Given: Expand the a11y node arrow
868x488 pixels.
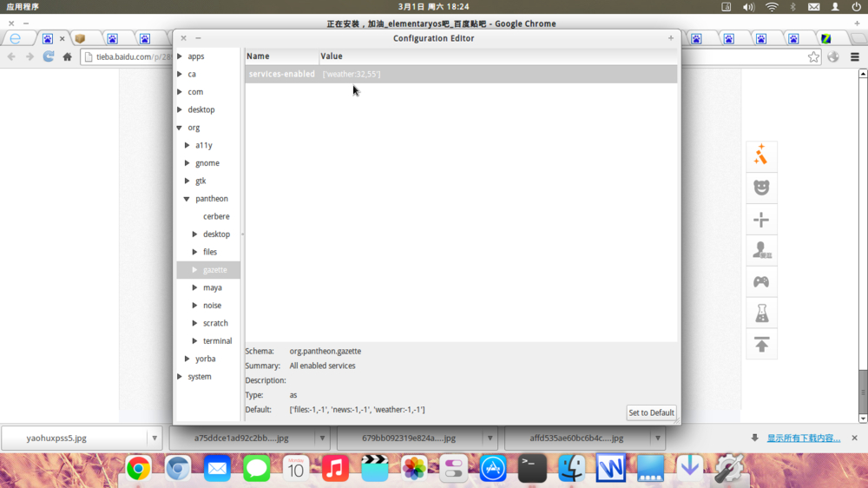Looking at the screenshot, I should pos(187,145).
